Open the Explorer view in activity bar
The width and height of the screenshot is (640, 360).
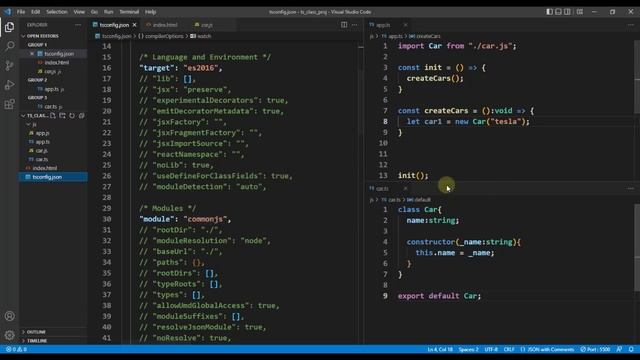point(9,27)
